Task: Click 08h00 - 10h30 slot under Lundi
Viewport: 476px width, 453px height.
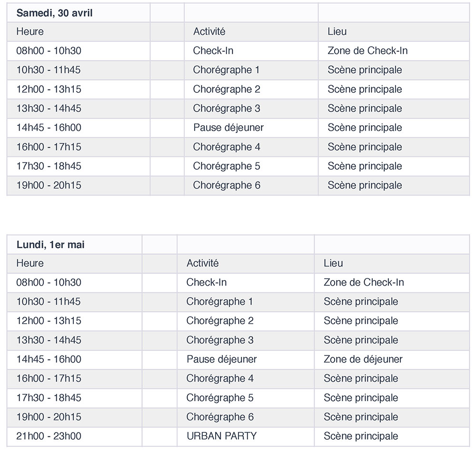Action: click(49, 282)
